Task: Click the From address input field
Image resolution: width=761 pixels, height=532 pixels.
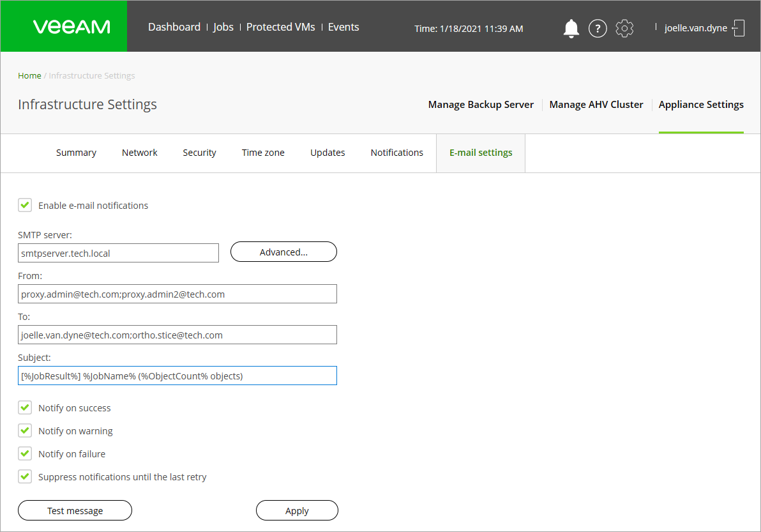Action: pos(177,294)
